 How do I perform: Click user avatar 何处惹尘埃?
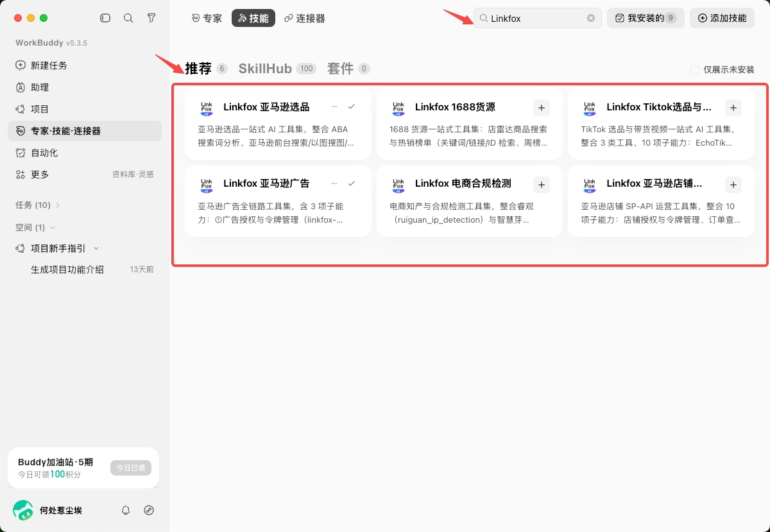pos(23,510)
